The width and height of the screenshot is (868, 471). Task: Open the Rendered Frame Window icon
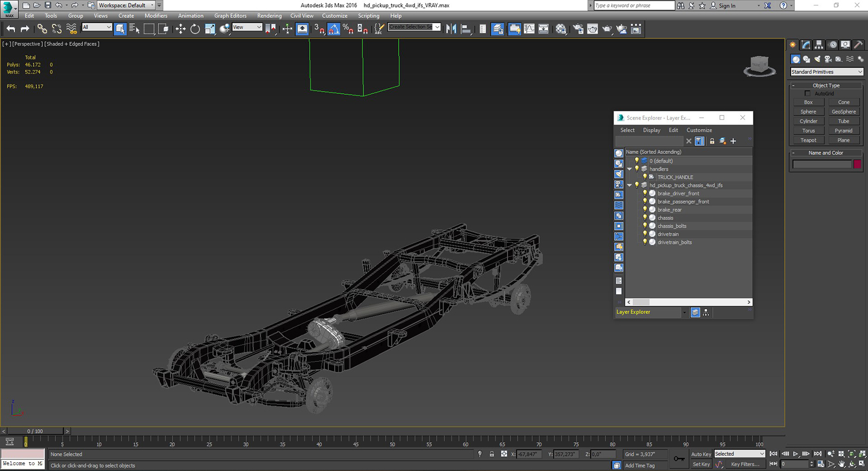pos(592,29)
